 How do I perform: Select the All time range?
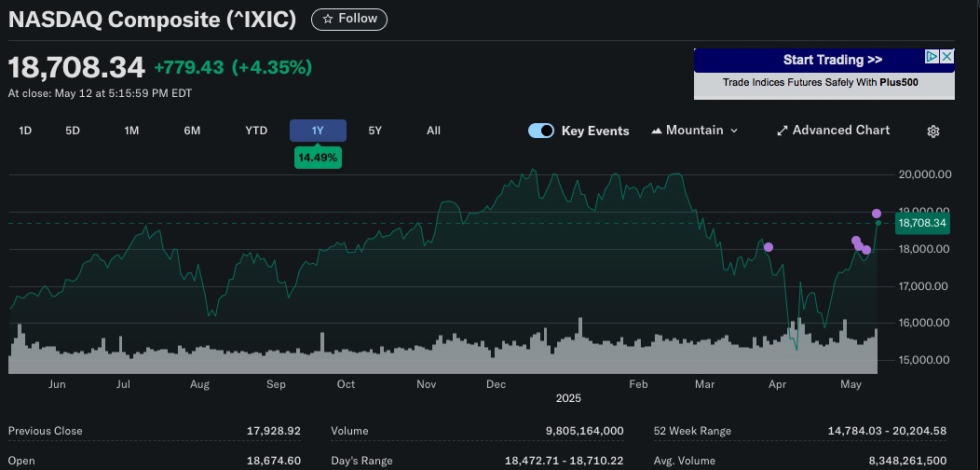tap(433, 131)
